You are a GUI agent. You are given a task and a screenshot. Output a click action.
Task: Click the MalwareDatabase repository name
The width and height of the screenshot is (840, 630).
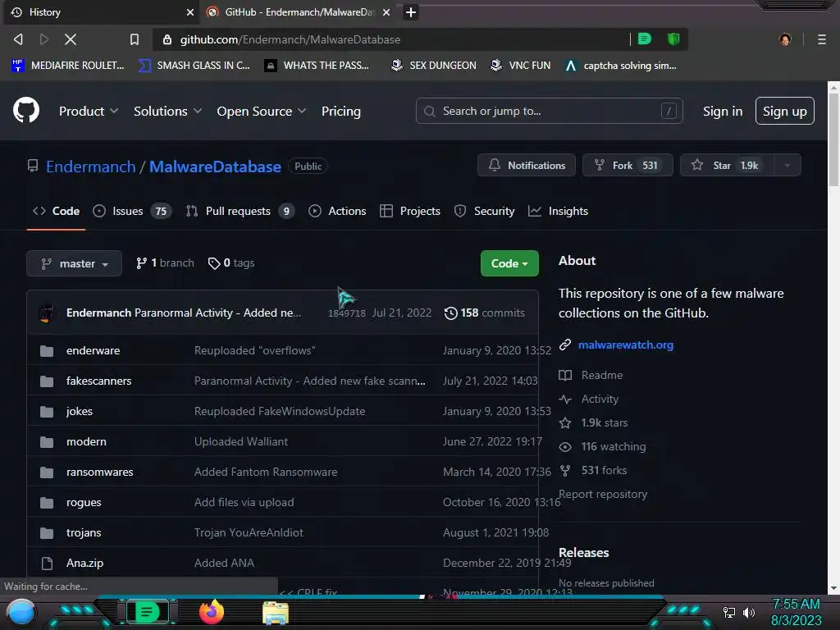tap(215, 167)
